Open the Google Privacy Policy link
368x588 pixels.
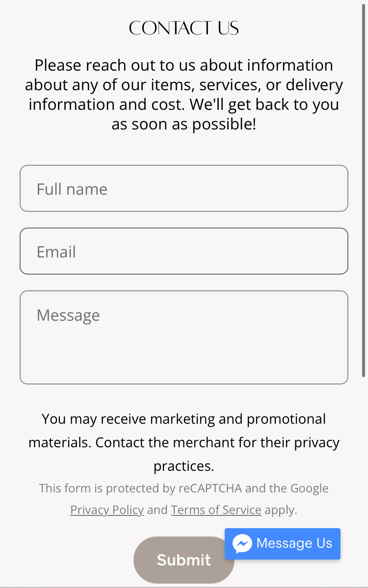tap(107, 510)
